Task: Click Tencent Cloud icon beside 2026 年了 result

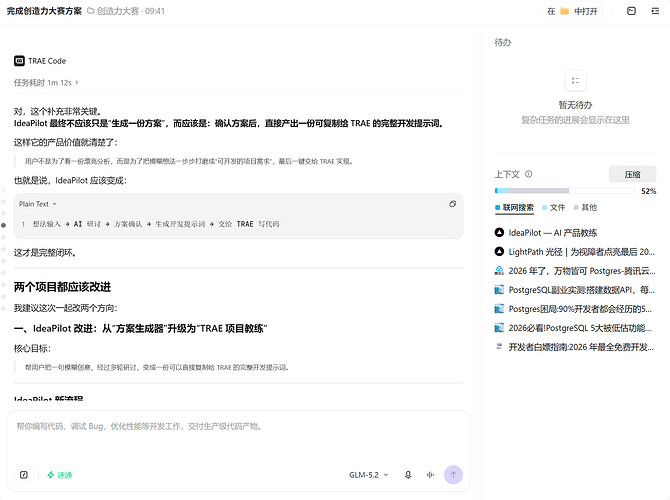Action: tap(499, 271)
